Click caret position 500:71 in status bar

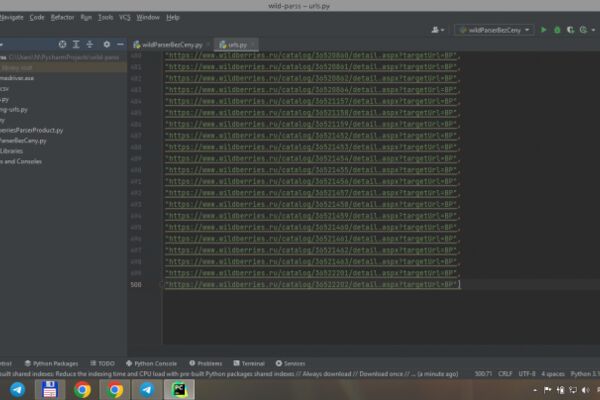point(483,374)
